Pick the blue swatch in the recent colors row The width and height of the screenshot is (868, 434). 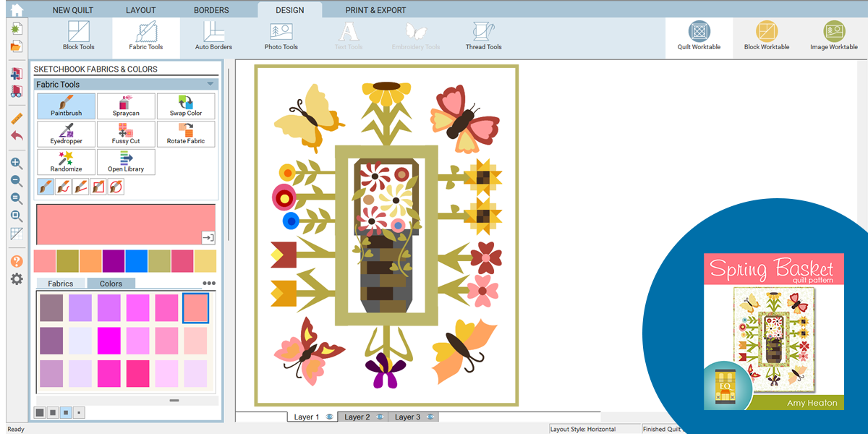pyautogui.click(x=136, y=261)
